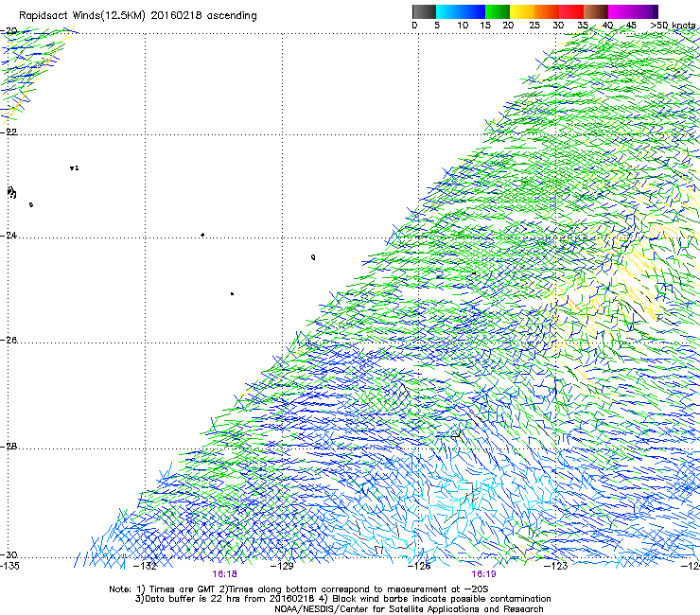Viewport: 700px width, 615px height.
Task: Click the '25' legend tick label
Action: point(534,26)
